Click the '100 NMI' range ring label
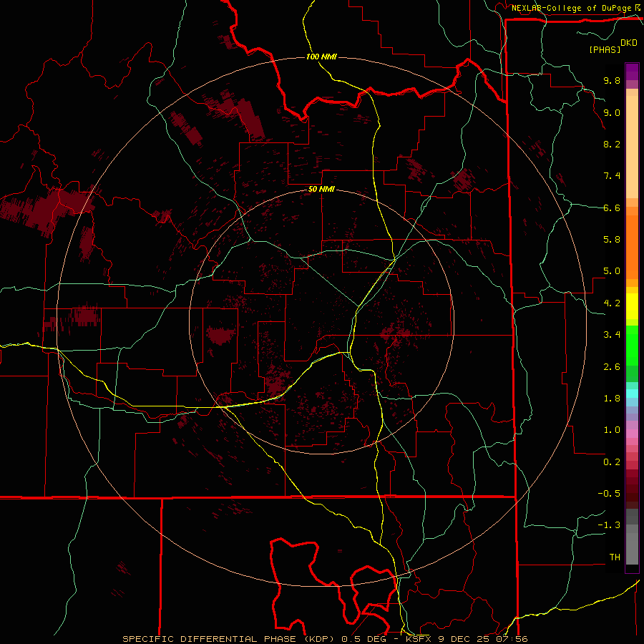 (x=321, y=57)
